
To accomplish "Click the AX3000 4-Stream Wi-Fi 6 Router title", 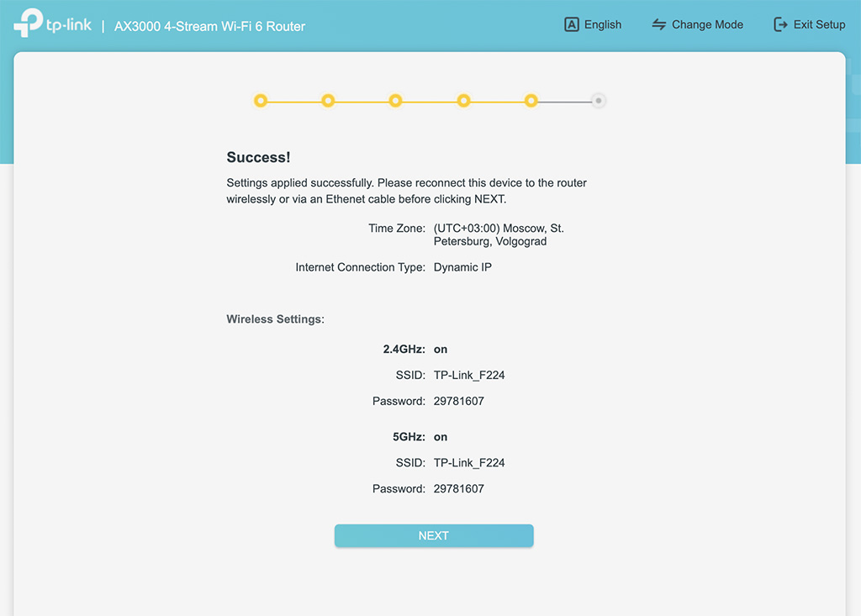I will [209, 26].
